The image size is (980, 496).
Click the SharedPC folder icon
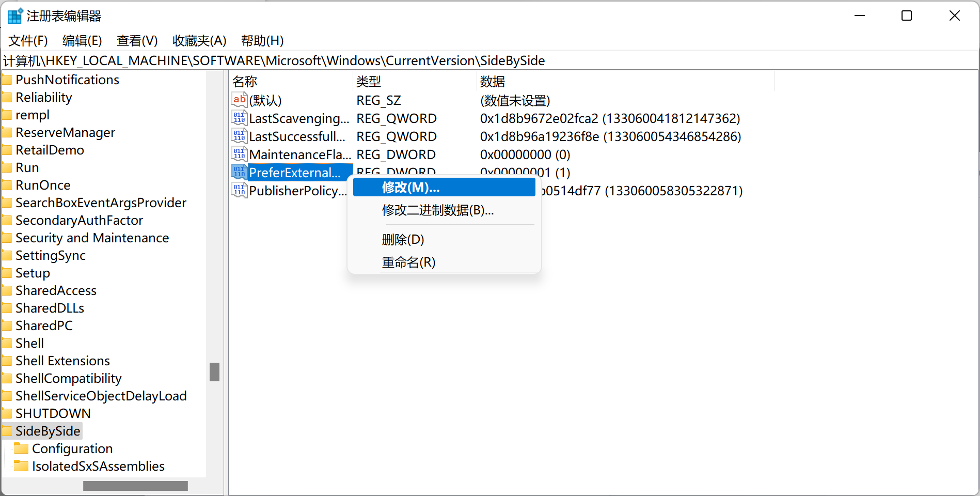[x=7, y=326]
